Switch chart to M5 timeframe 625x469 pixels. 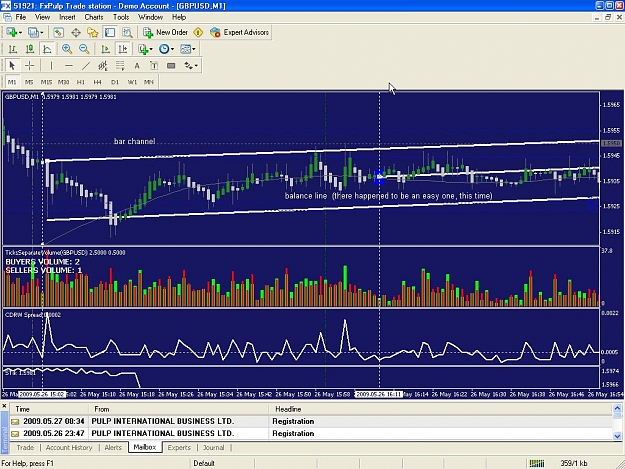tap(29, 82)
